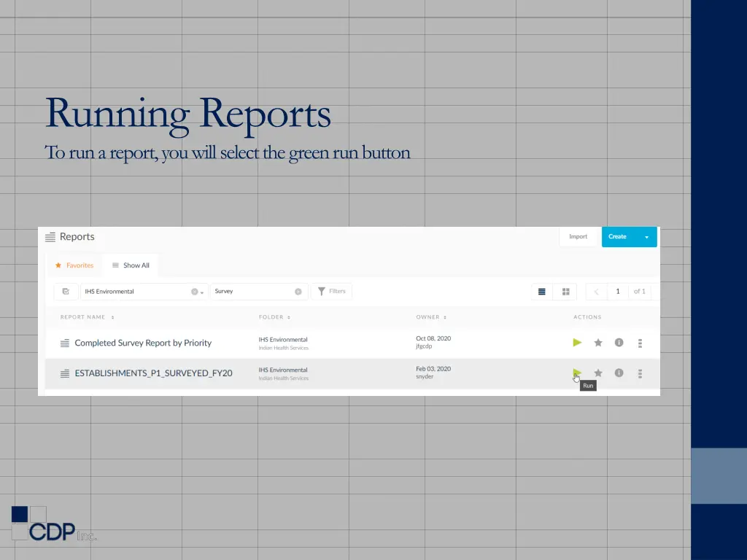Switch reports to list view layout
The width and height of the screenshot is (747, 560).
(x=541, y=292)
